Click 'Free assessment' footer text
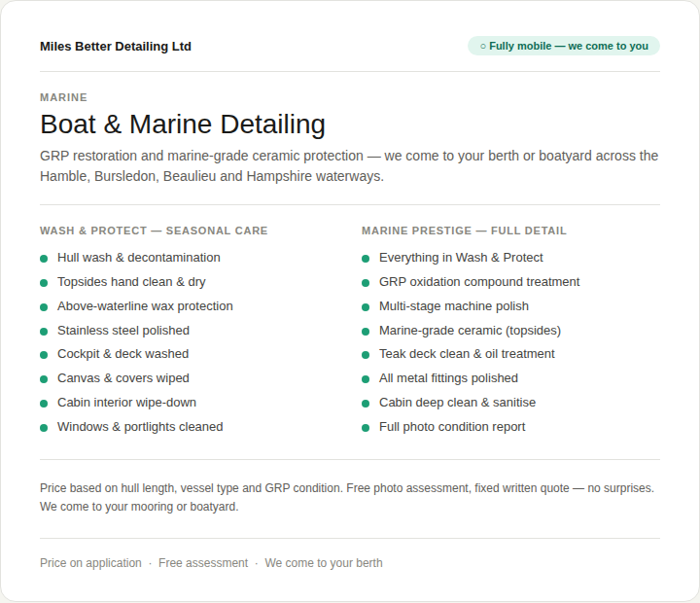 click(x=203, y=563)
